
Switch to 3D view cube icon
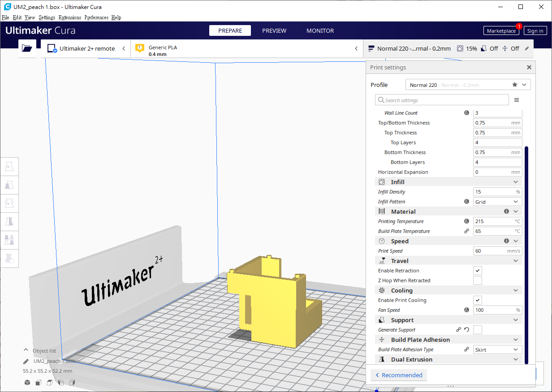(27, 383)
